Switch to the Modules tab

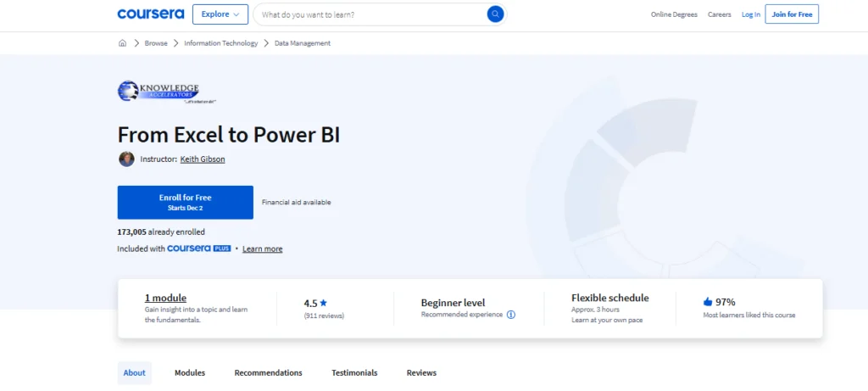[x=190, y=372]
